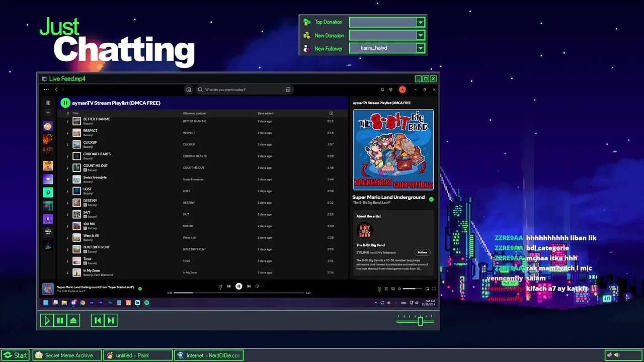Toggle Spotify repeat
This screenshot has width=644, height=362.
click(257, 287)
